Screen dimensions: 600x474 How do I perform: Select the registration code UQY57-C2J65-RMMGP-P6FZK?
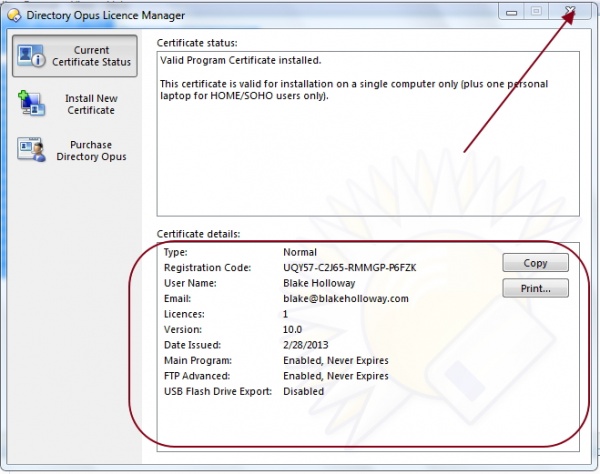tap(349, 268)
